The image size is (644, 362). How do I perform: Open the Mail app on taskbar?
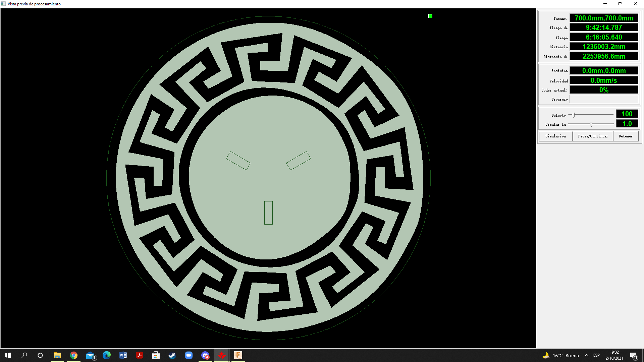point(91,355)
